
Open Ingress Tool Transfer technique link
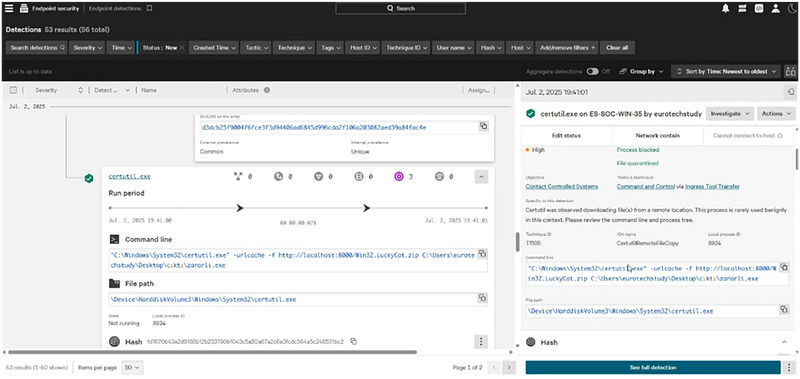[x=712, y=187]
